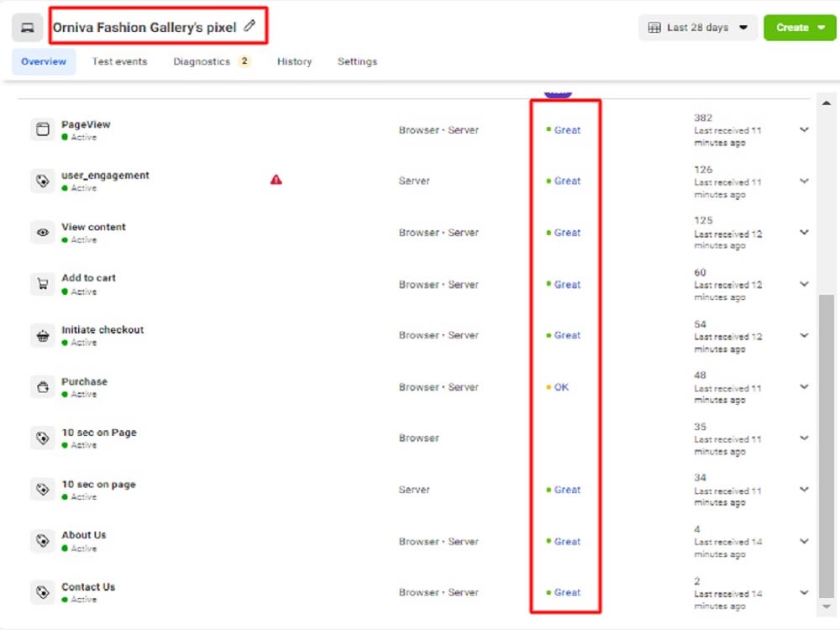Image resolution: width=840 pixels, height=630 pixels.
Task: Expand the About Us event row
Action: coord(804,541)
